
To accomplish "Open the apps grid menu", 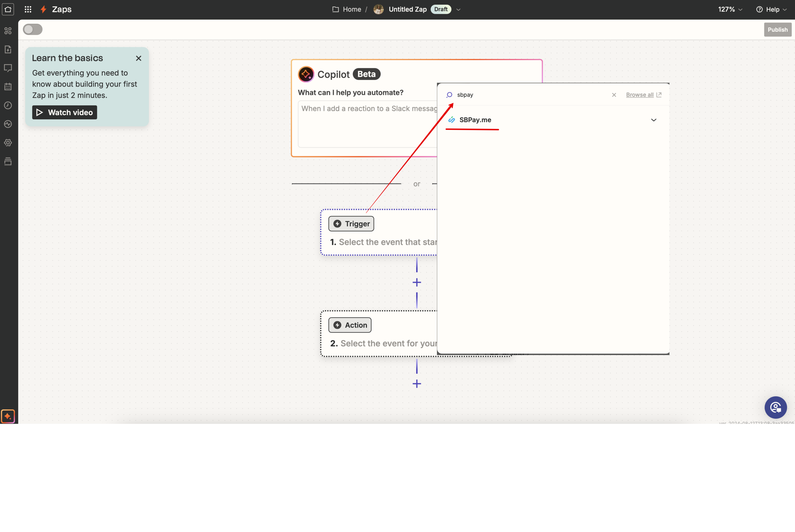I will pyautogui.click(x=28, y=10).
